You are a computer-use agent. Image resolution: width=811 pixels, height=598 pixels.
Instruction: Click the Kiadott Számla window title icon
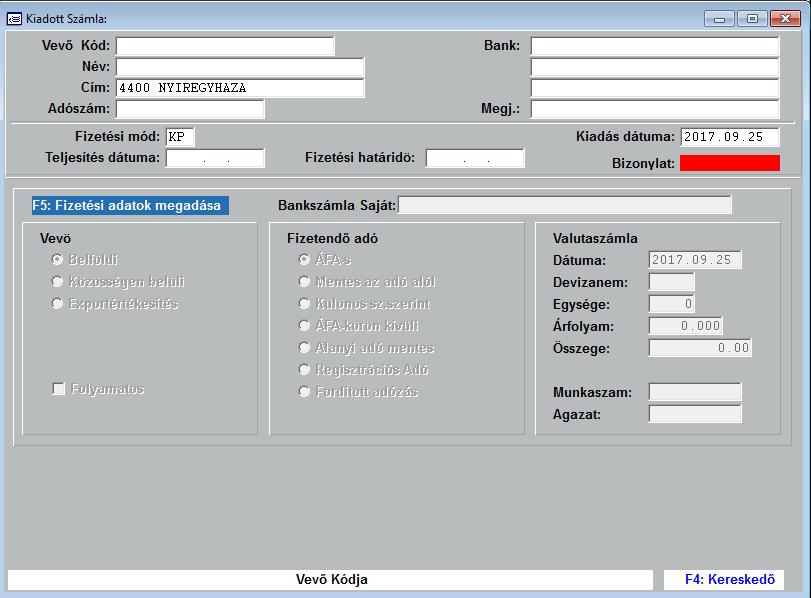[x=14, y=19]
